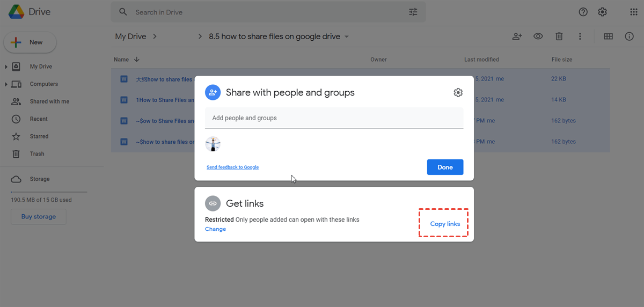Screen dimensions: 644x307
Task: Click the Buy storage button
Action: tap(39, 217)
